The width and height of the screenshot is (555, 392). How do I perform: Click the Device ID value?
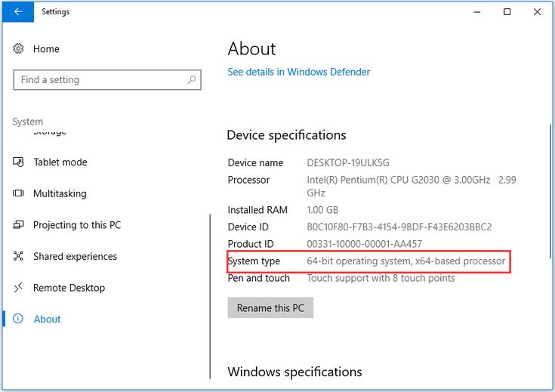pos(399,227)
